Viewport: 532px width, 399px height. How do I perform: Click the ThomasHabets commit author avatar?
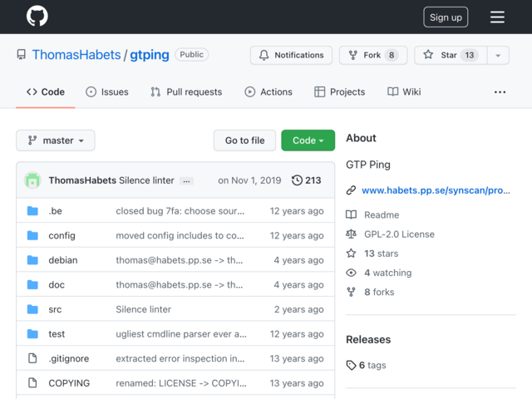(32, 180)
